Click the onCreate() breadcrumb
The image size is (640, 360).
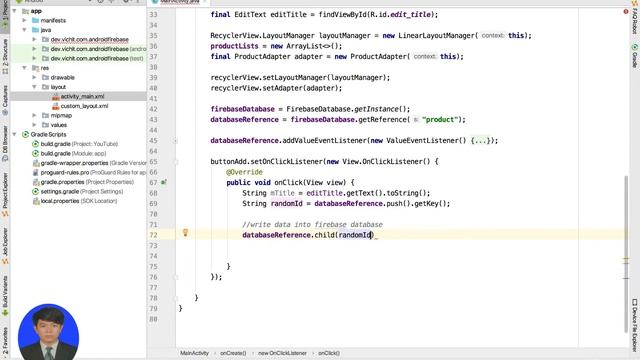[x=233, y=353]
